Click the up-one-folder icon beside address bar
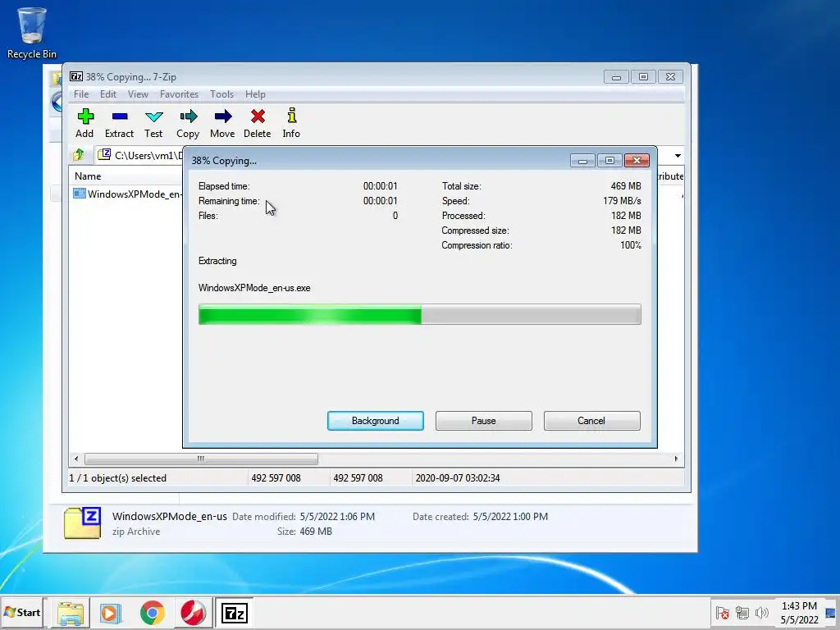Image resolution: width=840 pixels, height=630 pixels. coord(79,155)
